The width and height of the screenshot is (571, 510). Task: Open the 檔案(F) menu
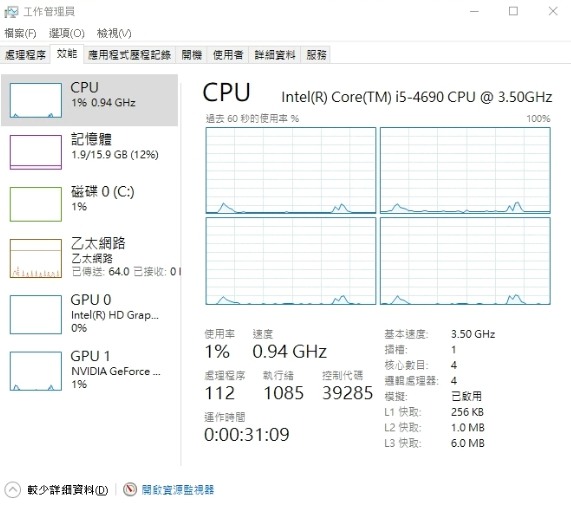click(x=20, y=34)
